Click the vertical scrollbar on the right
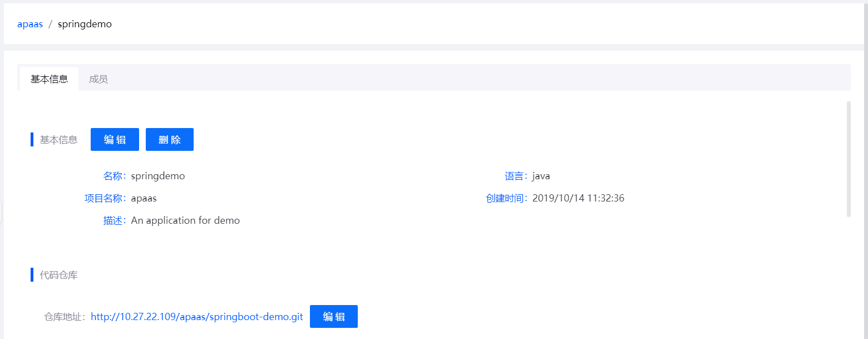The image size is (868, 339). click(x=848, y=159)
